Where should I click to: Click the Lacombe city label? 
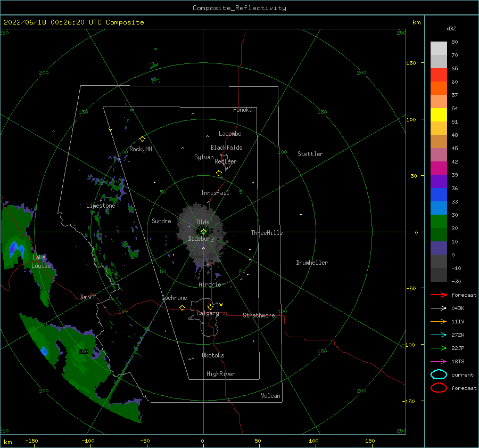(230, 134)
